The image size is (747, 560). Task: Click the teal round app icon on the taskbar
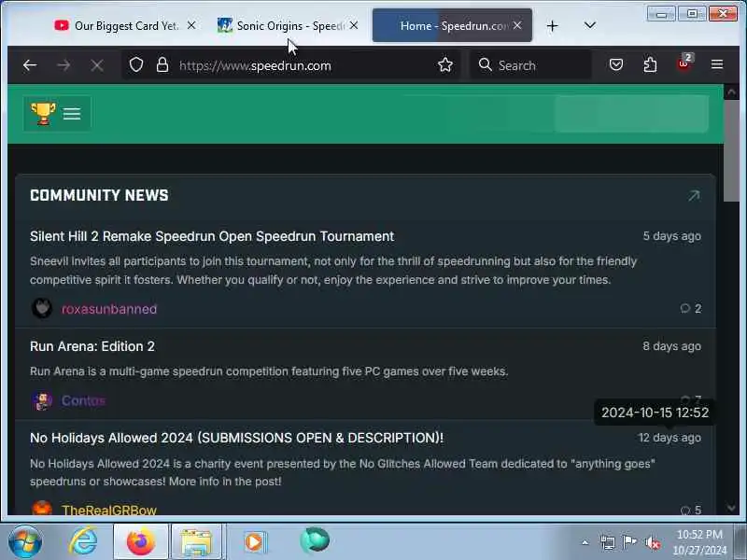tap(315, 540)
